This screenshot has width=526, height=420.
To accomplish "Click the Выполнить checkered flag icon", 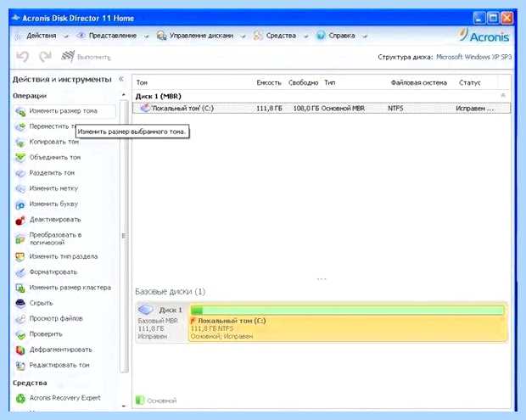I will click(67, 56).
